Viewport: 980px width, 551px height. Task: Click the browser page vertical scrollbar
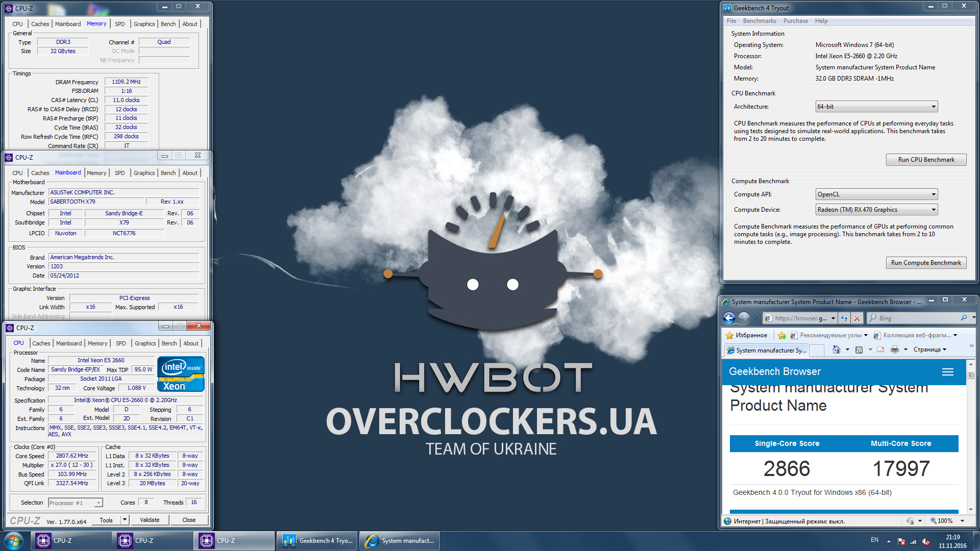coord(970,436)
